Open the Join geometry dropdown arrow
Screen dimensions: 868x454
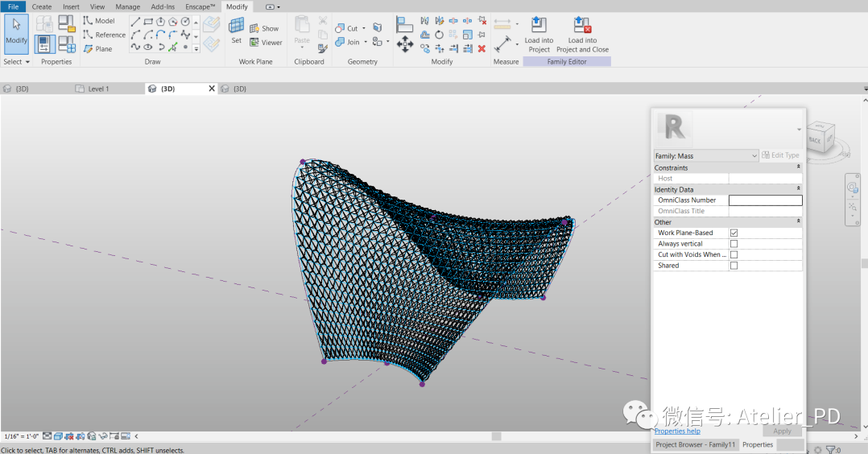(x=366, y=42)
